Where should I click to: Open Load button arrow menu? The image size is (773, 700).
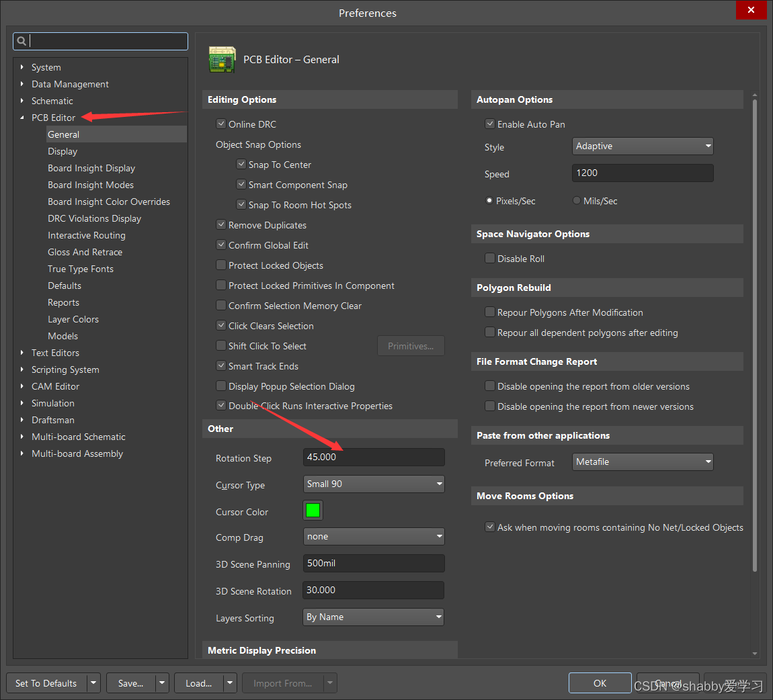point(231,683)
